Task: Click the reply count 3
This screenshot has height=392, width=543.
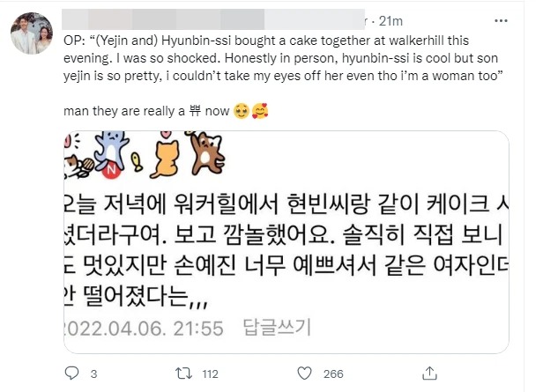Action: (x=93, y=374)
